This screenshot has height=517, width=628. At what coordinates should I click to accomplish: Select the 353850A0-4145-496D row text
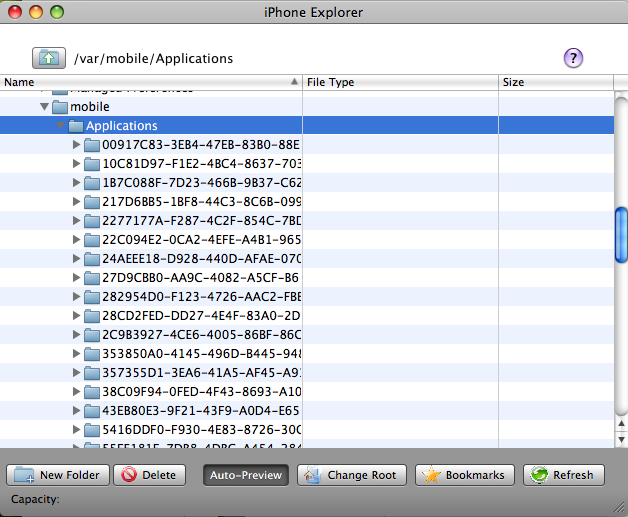201,354
